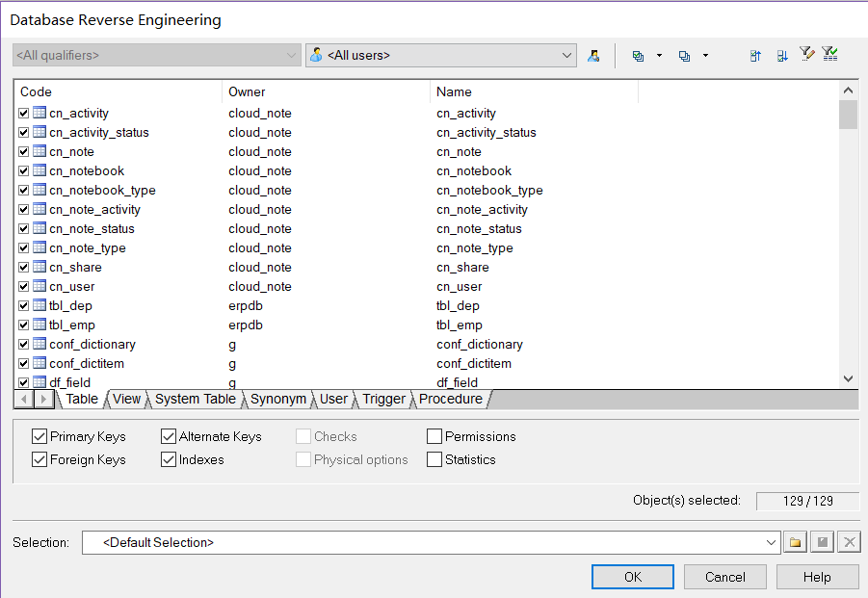Click the user filter icon beside All users

click(x=593, y=56)
